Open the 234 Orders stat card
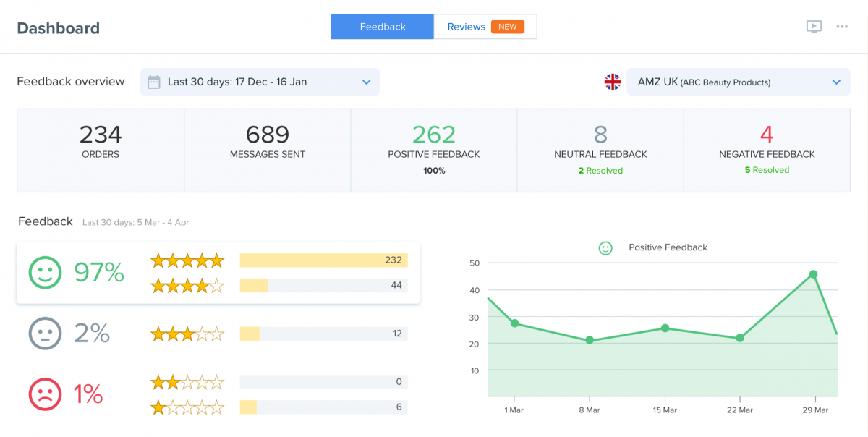The height and width of the screenshot is (437, 868). tap(101, 150)
